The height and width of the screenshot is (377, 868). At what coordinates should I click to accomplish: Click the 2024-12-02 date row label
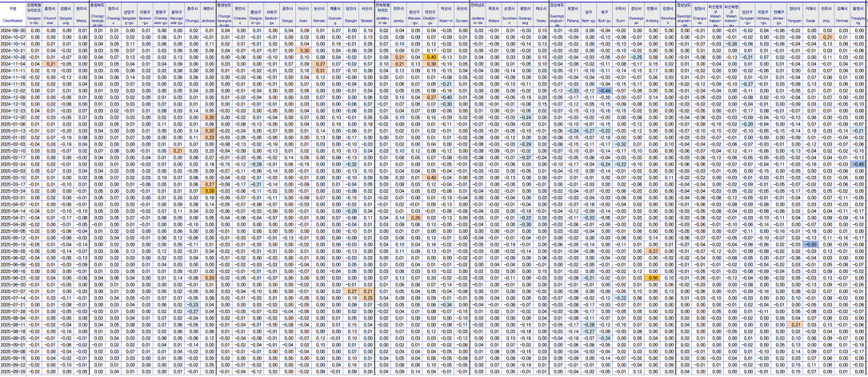(x=13, y=90)
